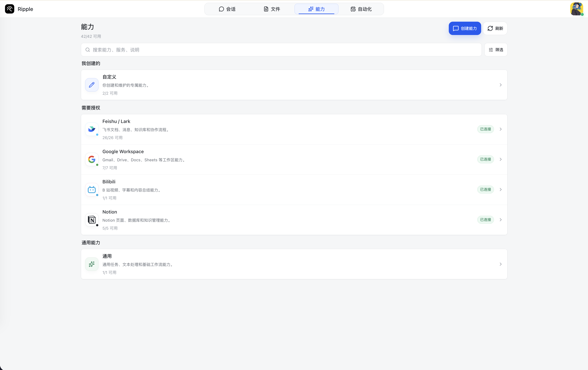Click the 26/26 可用 count
The image size is (588, 370).
(x=113, y=138)
